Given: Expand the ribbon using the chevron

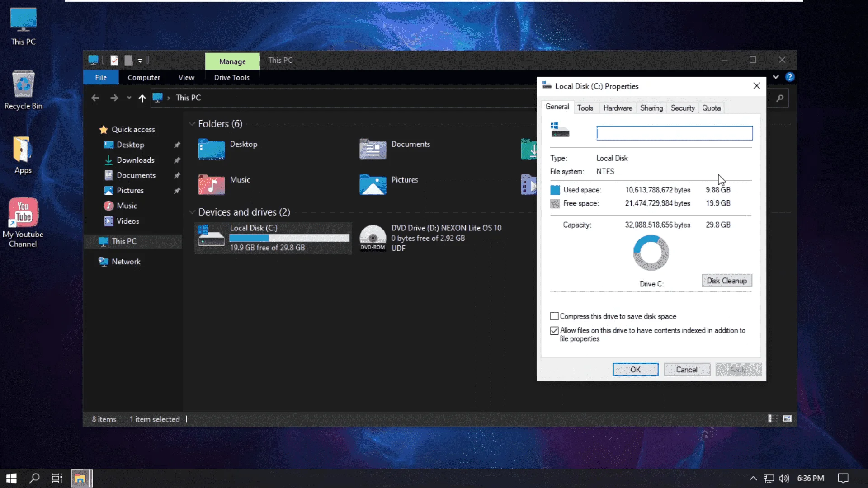Looking at the screenshot, I should click(x=776, y=77).
